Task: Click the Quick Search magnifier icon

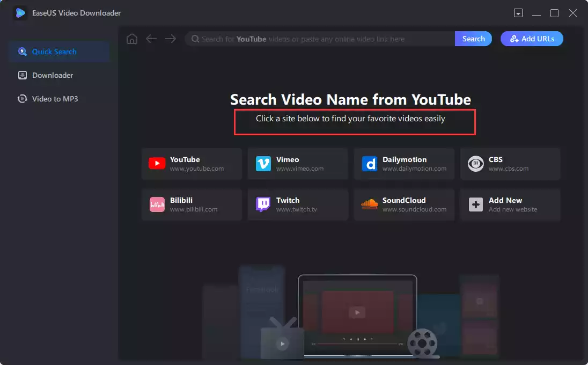Action: 23,52
